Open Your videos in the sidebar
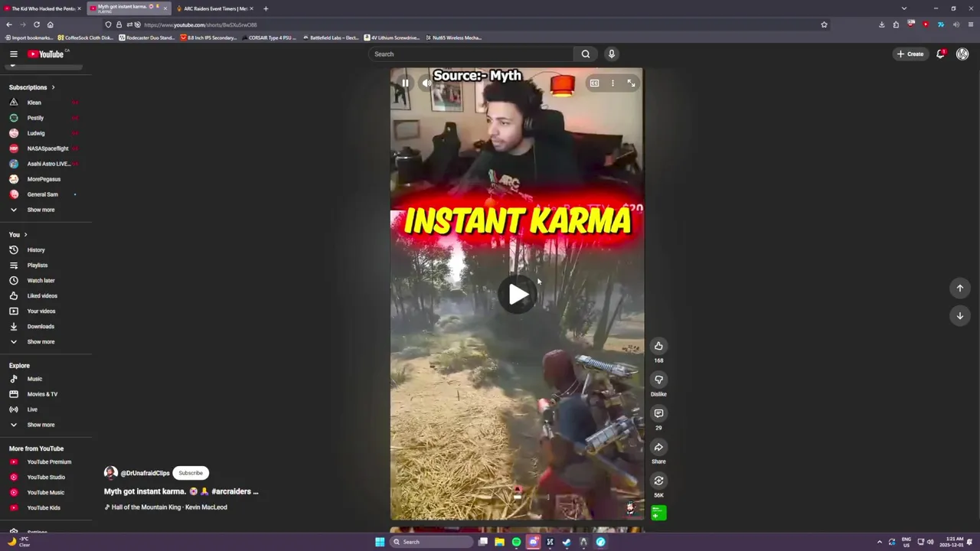Viewport: 980px width, 551px height. [41, 311]
